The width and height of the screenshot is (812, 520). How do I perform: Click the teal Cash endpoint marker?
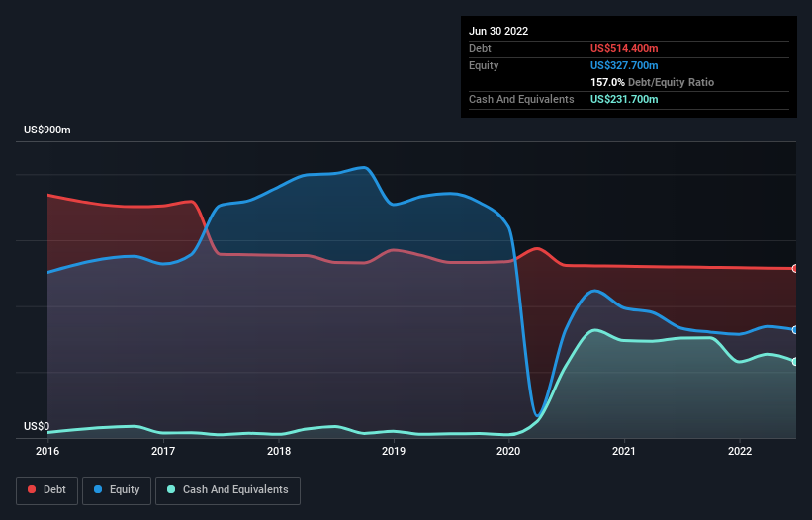click(795, 362)
